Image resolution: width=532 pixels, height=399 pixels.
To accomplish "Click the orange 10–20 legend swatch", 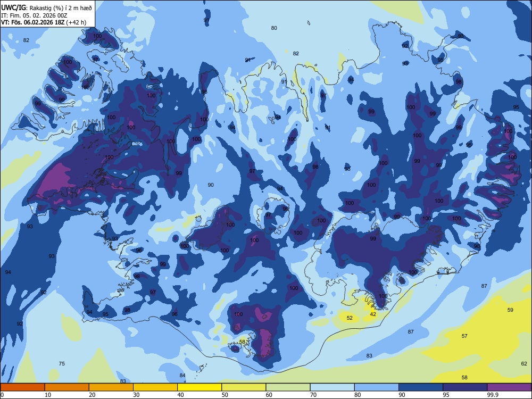I will click(x=67, y=387).
